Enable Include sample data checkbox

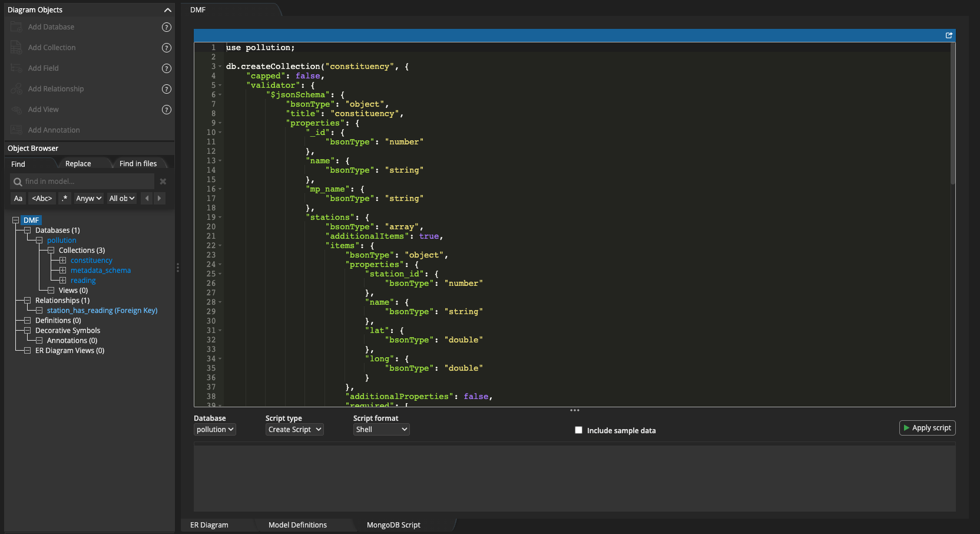[578, 430]
